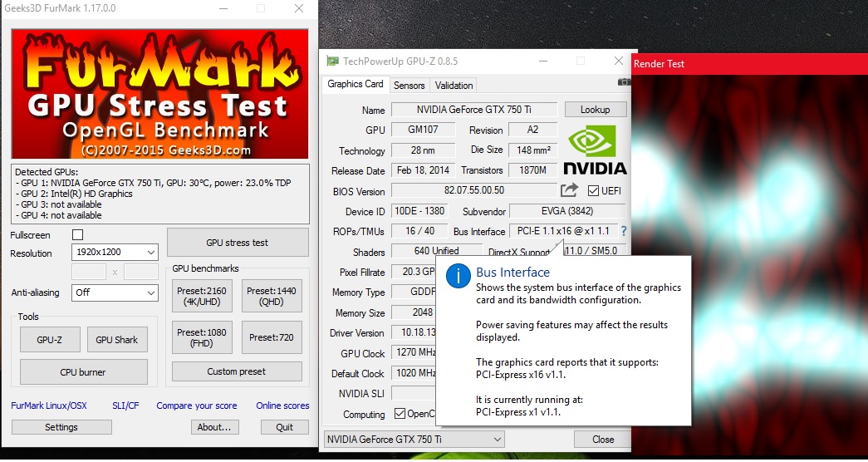Image resolution: width=868 pixels, height=462 pixels.
Task: Click the Quit button in FurMark
Action: point(285,427)
